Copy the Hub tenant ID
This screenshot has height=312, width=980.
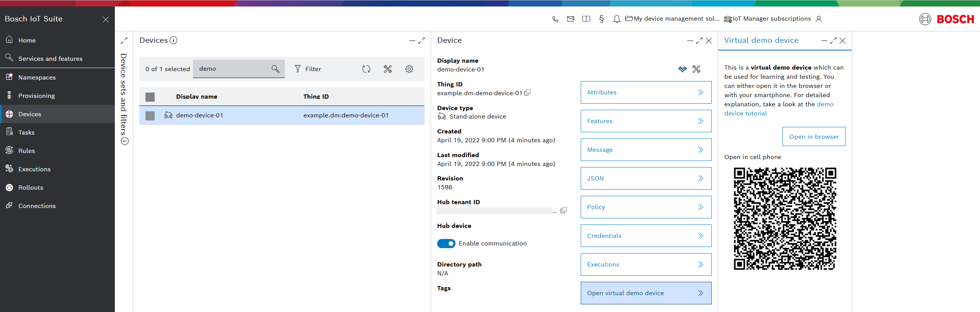[x=563, y=210]
